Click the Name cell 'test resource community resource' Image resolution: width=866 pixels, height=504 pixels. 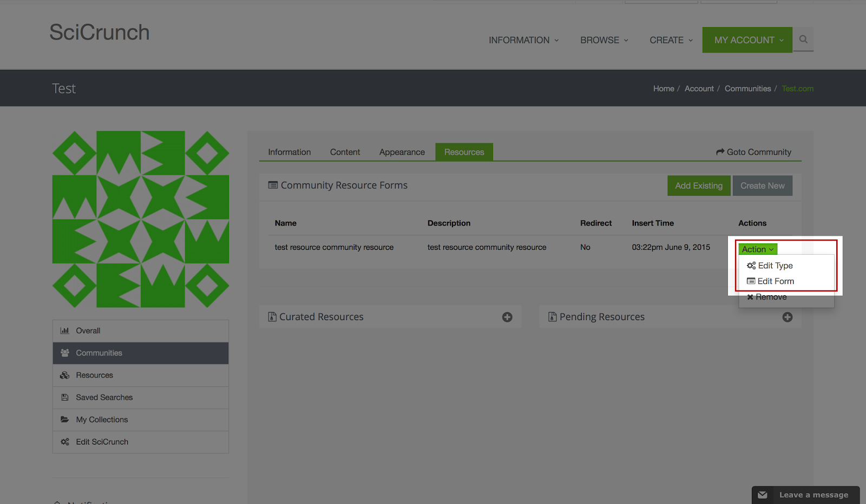coord(334,247)
